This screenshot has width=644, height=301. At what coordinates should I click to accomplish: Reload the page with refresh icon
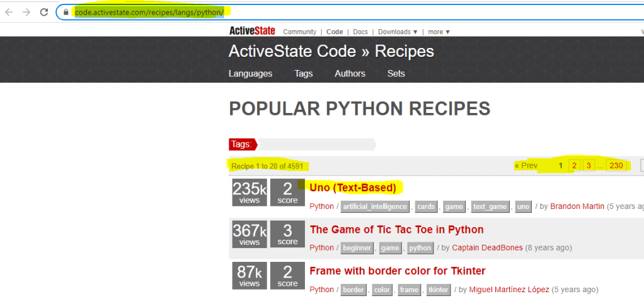[44, 12]
